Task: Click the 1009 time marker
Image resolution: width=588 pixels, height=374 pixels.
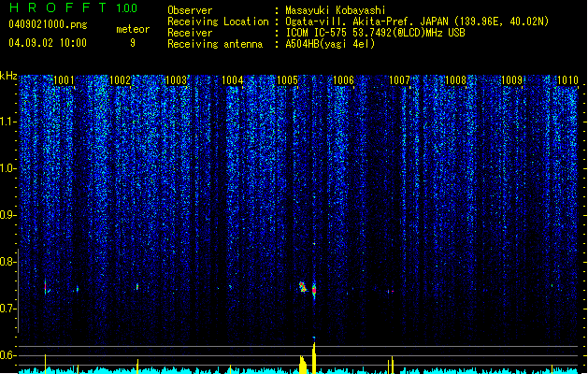Action: [x=511, y=80]
